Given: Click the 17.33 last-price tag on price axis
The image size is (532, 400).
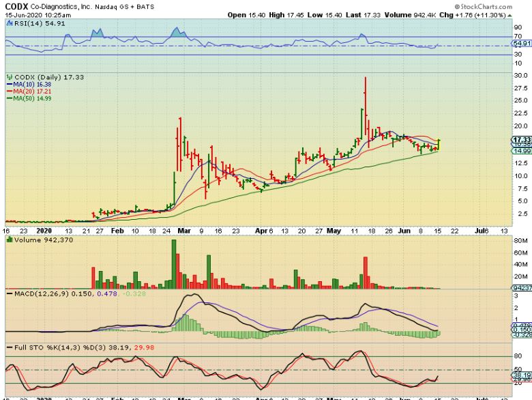Looking at the screenshot, I should click(522, 139).
